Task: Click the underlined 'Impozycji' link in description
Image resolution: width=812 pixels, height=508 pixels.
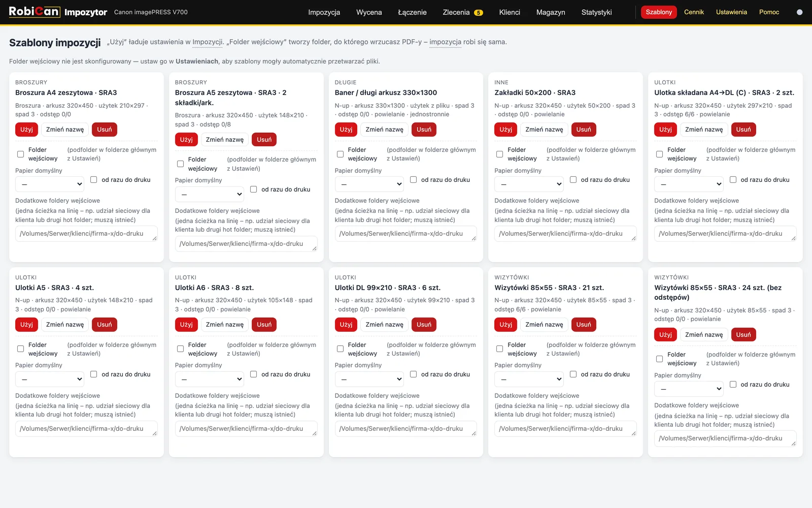Action: (x=208, y=42)
